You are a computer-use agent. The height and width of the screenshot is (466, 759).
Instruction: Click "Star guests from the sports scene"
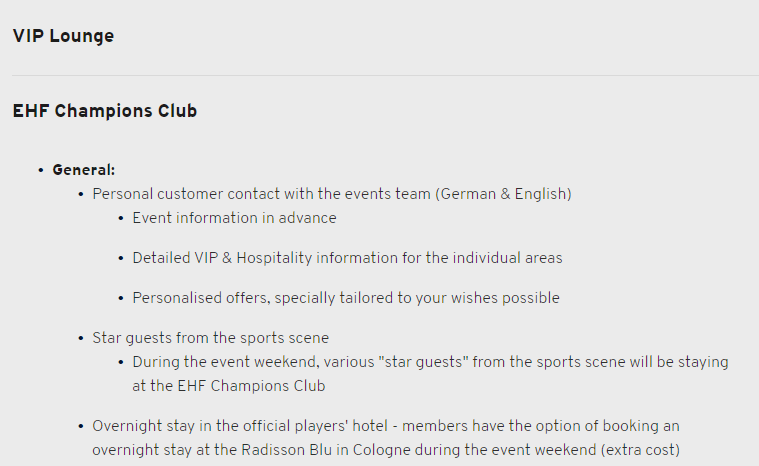[210, 338]
